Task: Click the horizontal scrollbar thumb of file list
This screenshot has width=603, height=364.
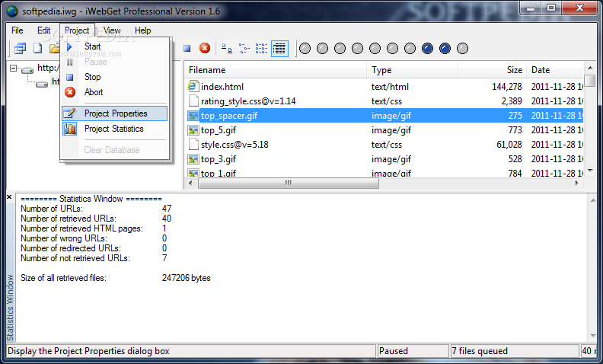Action: click(x=289, y=184)
